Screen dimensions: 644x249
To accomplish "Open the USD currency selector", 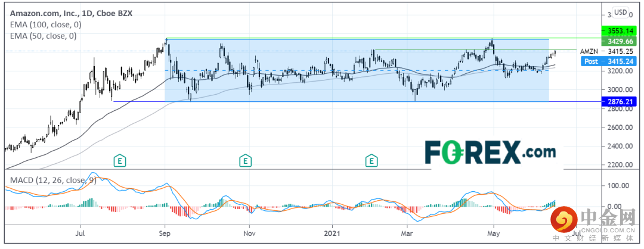I will [620, 13].
